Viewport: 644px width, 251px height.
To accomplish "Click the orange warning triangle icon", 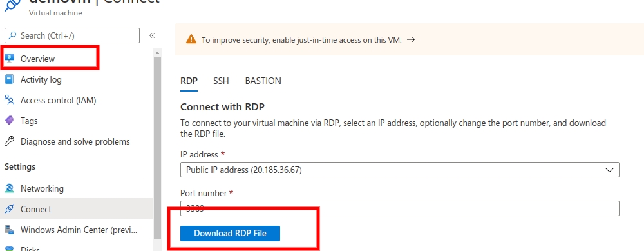I will (191, 39).
